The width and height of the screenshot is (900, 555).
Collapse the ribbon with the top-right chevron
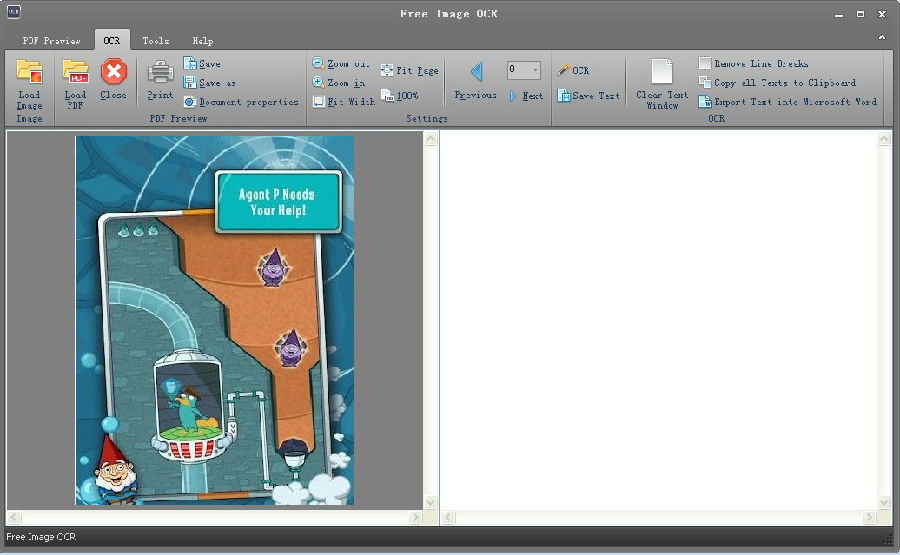[882, 37]
